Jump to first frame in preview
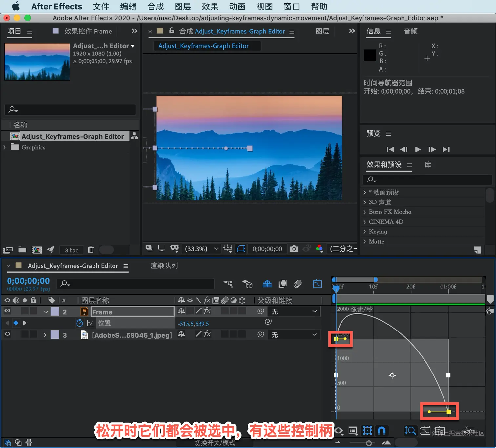Viewport: 496px width, 448px height. 390,149
